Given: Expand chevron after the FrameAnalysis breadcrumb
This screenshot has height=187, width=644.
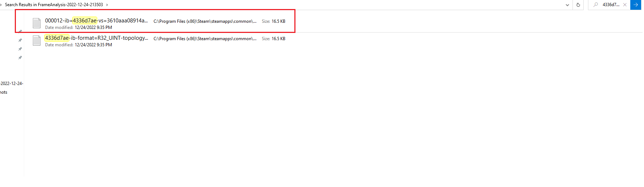Looking at the screenshot, I should tap(107, 5).
